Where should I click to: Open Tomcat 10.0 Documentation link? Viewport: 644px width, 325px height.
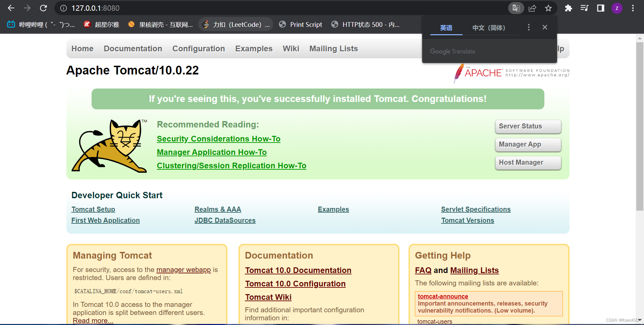(298, 270)
